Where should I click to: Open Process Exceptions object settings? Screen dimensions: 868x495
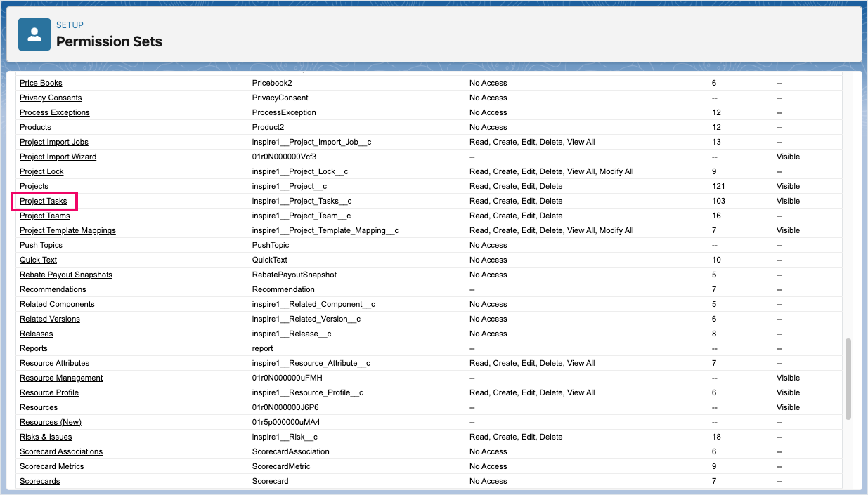[55, 113]
